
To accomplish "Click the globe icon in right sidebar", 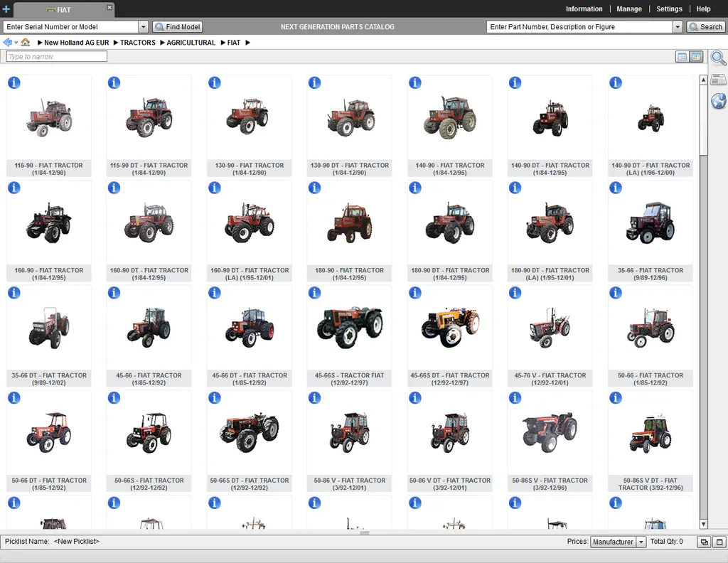I will tap(718, 100).
